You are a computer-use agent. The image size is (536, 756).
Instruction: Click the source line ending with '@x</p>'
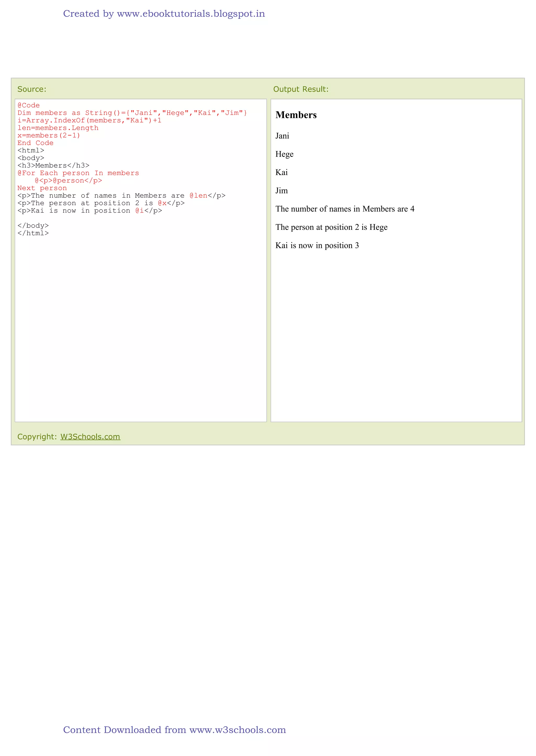click(x=101, y=203)
